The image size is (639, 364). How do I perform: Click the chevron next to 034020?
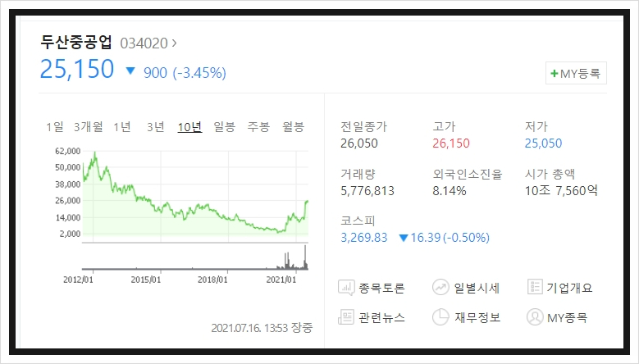[175, 43]
